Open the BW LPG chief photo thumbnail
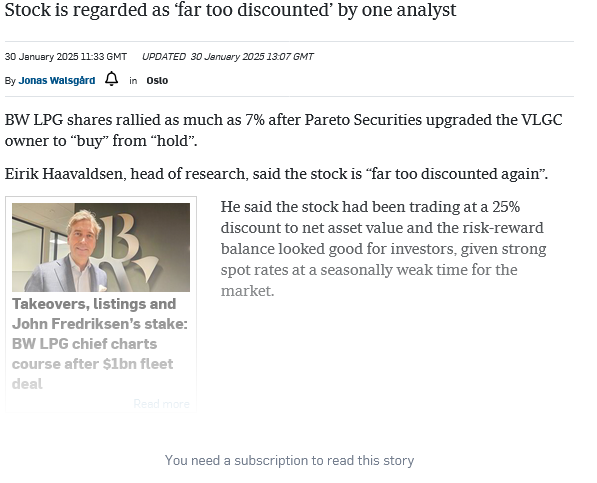 [x=101, y=247]
